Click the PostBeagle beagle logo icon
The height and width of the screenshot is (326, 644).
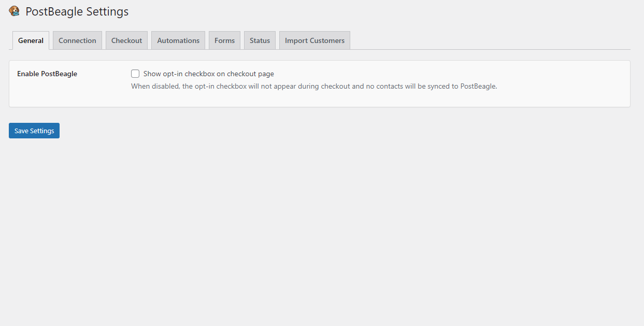click(15, 11)
